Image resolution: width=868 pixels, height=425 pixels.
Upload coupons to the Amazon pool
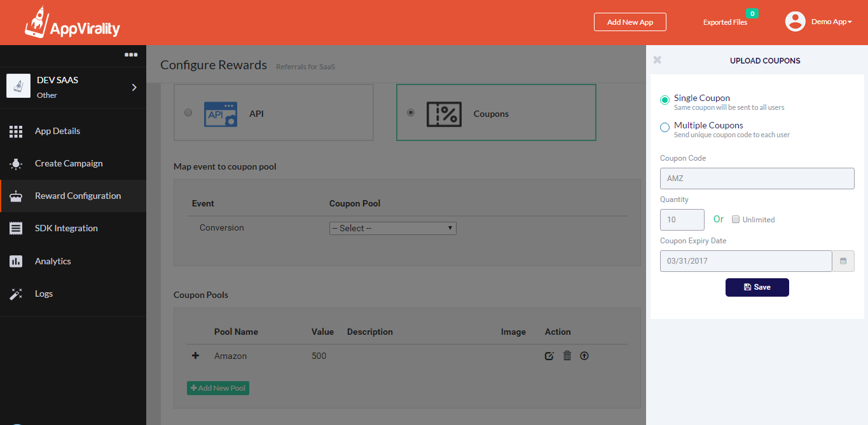coord(584,356)
